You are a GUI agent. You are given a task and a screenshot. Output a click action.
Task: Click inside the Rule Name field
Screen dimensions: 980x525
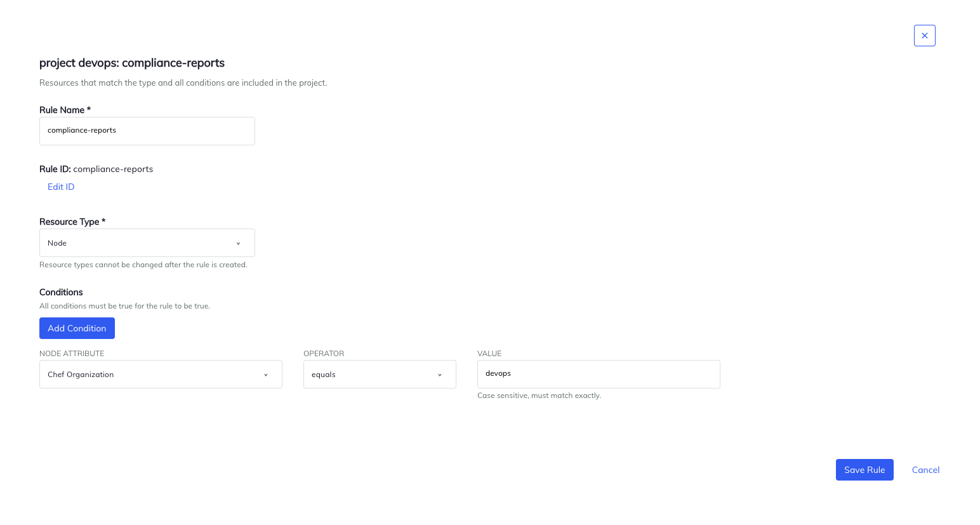click(x=147, y=131)
